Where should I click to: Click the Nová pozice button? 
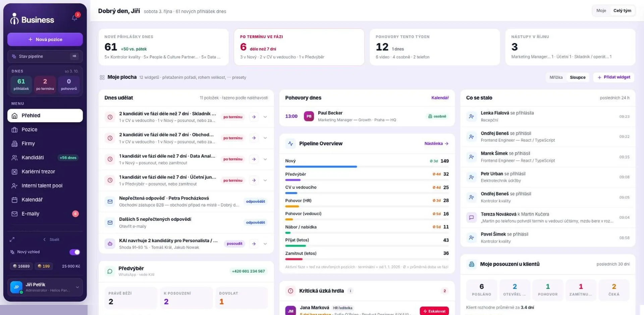pyautogui.click(x=45, y=40)
